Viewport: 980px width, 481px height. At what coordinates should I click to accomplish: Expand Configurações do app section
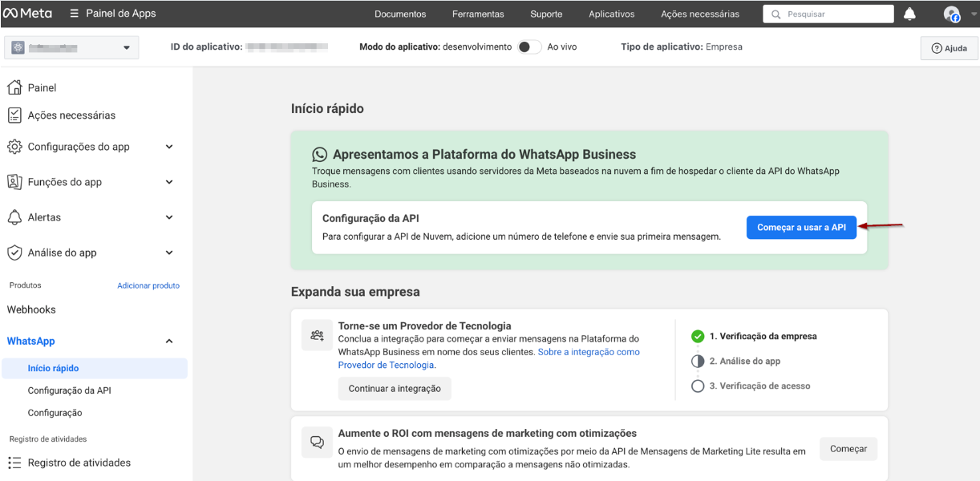click(x=169, y=147)
